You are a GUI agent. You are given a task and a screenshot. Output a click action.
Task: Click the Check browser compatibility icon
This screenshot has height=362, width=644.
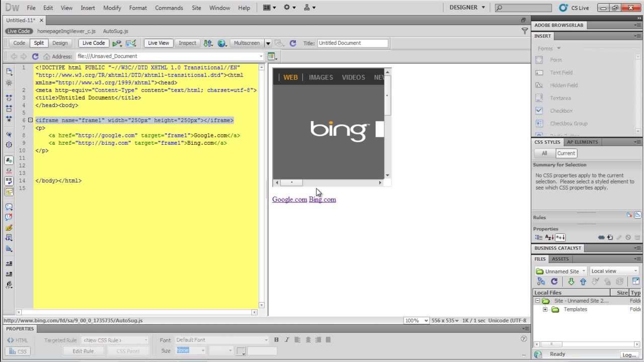point(131,43)
